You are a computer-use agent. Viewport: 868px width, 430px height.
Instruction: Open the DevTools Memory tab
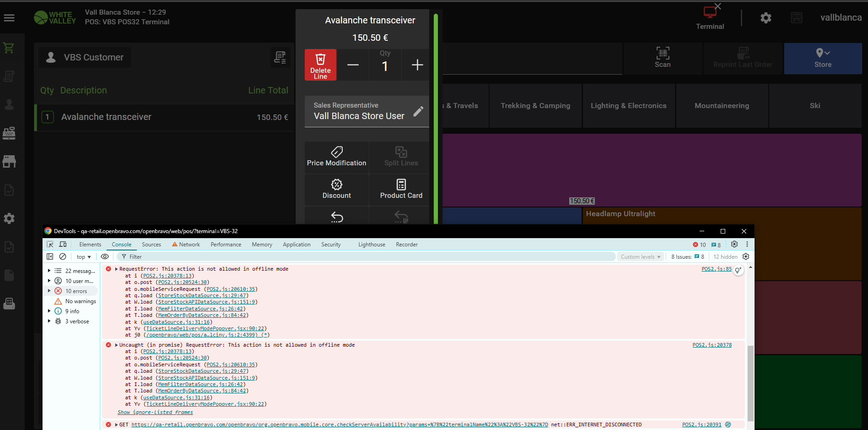(x=262, y=245)
